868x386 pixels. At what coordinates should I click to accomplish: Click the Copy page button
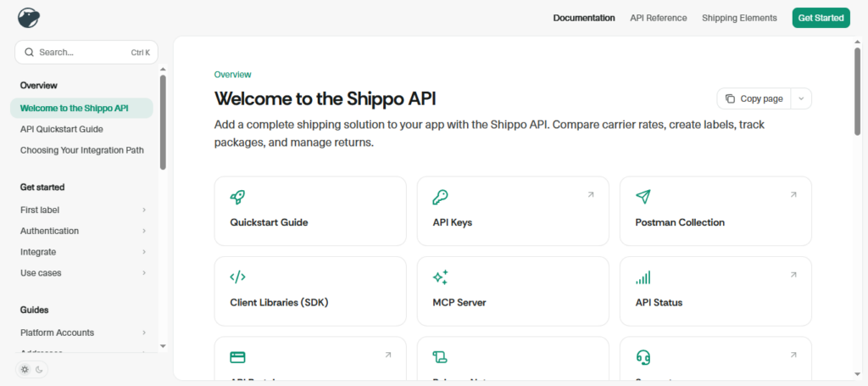point(754,98)
